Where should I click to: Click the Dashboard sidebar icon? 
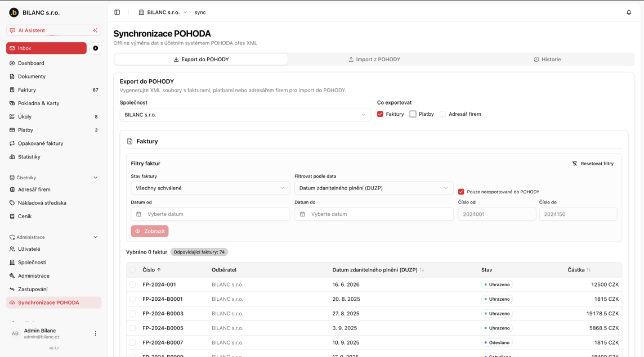click(x=12, y=63)
